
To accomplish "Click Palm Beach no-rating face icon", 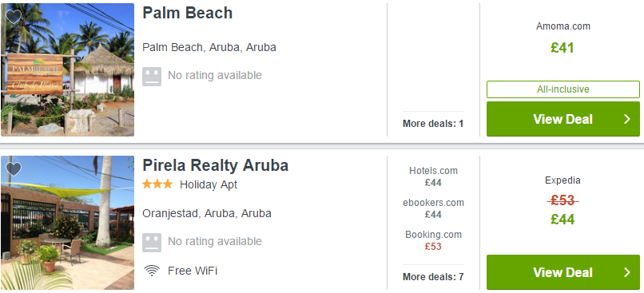I will [152, 77].
